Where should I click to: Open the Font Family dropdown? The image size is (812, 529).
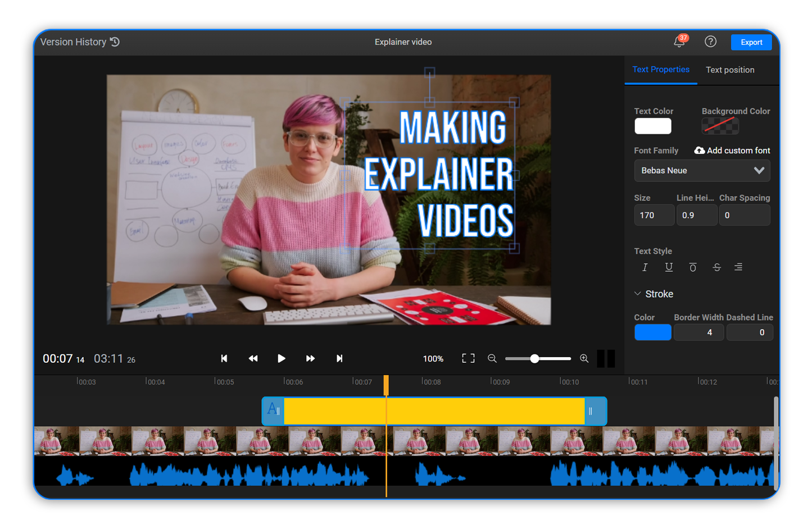point(702,171)
